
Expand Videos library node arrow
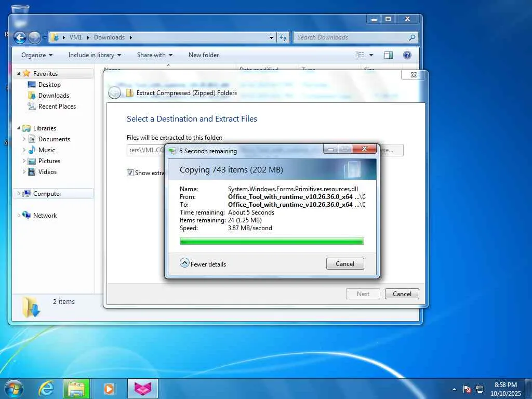24,171
